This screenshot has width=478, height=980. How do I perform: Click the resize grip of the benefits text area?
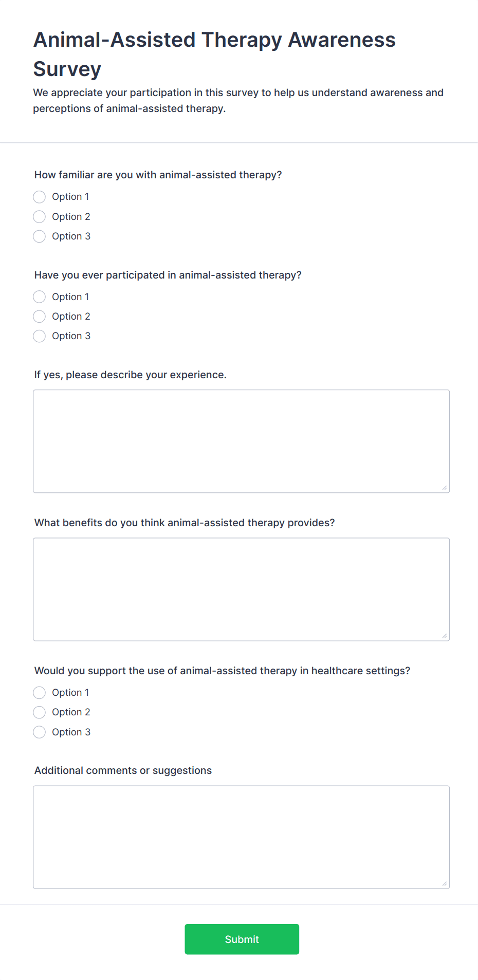(x=444, y=635)
